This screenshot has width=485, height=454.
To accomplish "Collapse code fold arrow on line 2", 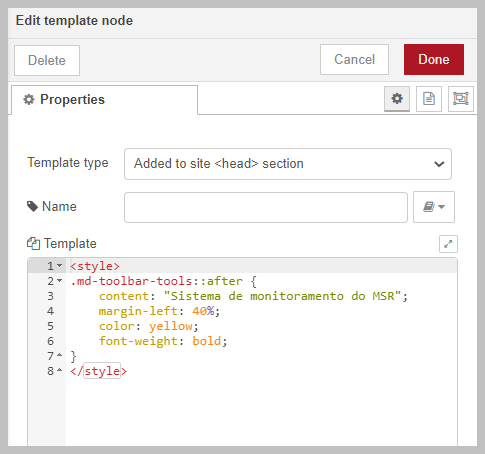I will click(59, 281).
